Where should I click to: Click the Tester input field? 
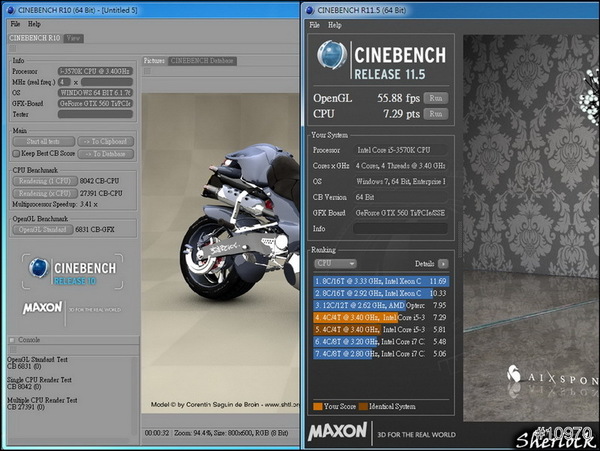coord(95,114)
